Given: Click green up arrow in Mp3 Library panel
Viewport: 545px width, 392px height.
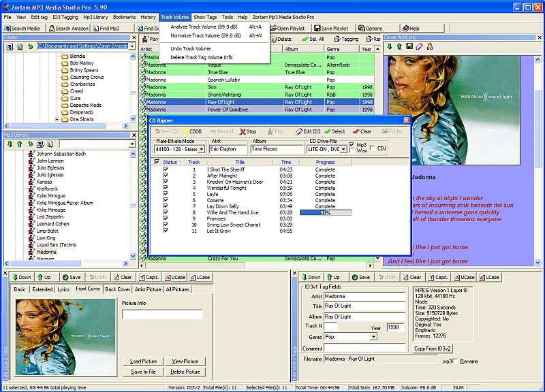Looking at the screenshot, I should click(x=20, y=144).
